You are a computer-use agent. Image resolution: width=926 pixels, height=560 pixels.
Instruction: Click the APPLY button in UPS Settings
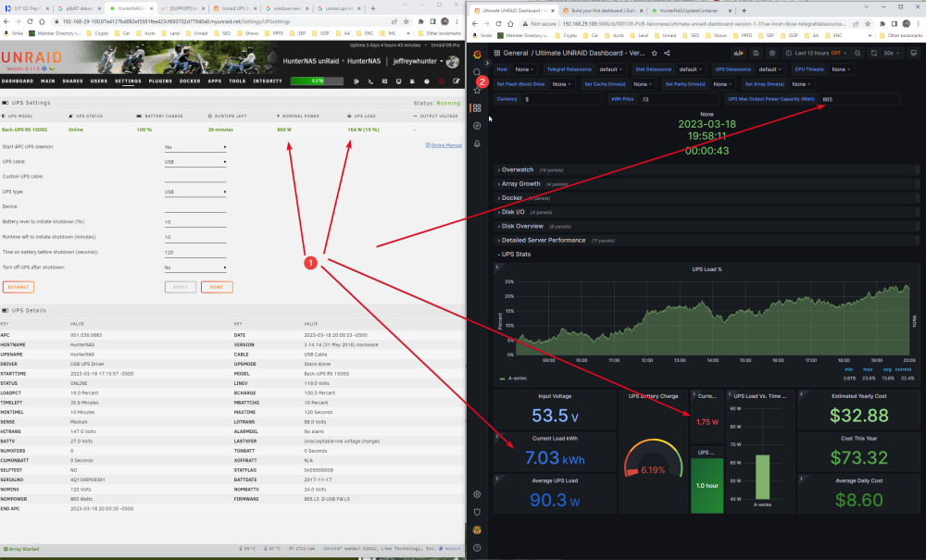coord(181,287)
